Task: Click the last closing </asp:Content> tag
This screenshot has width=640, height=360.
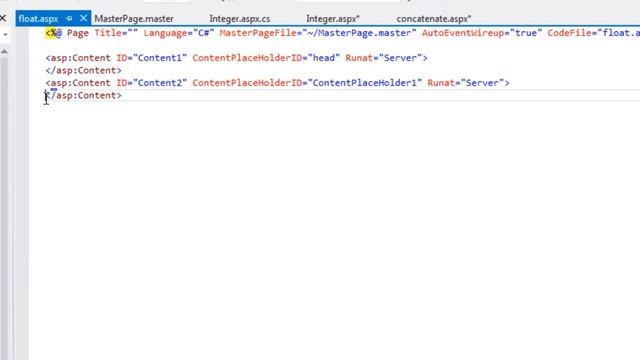Action: point(84,96)
